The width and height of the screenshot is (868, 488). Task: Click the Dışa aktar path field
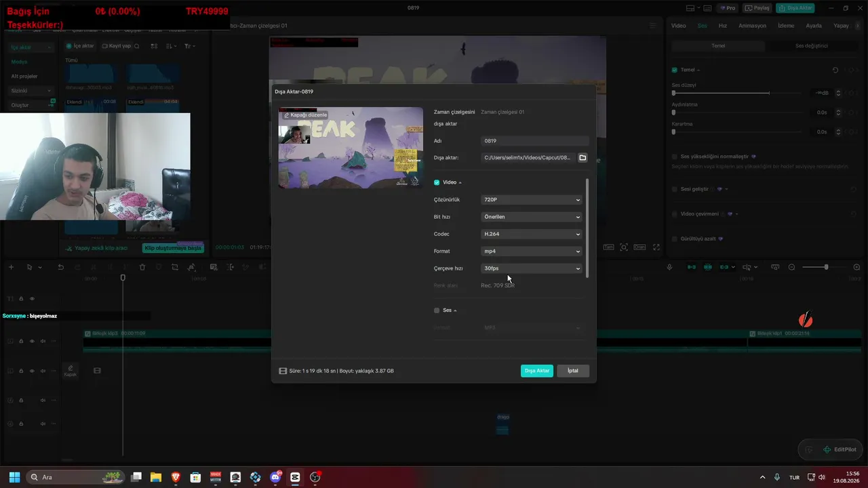click(x=528, y=158)
